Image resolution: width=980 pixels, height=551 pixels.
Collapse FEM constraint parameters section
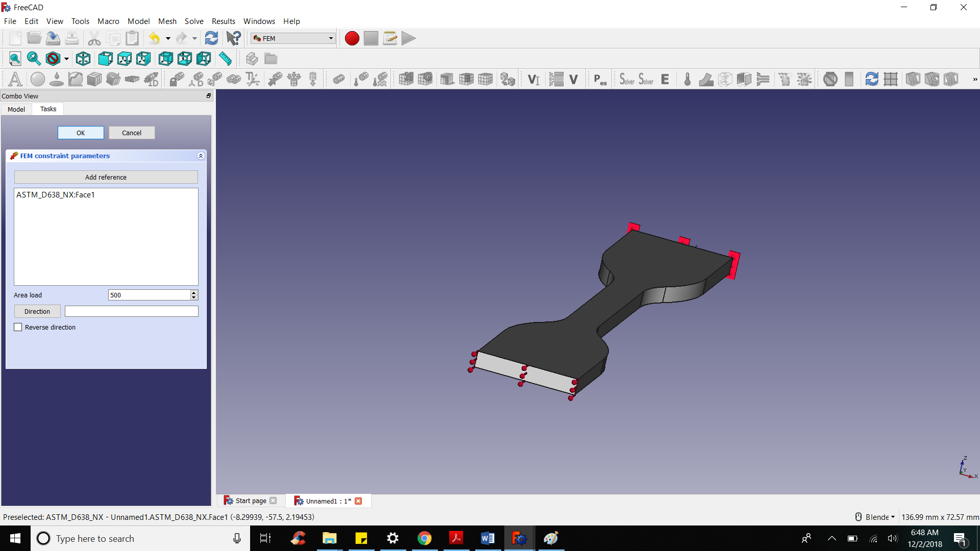tap(201, 156)
